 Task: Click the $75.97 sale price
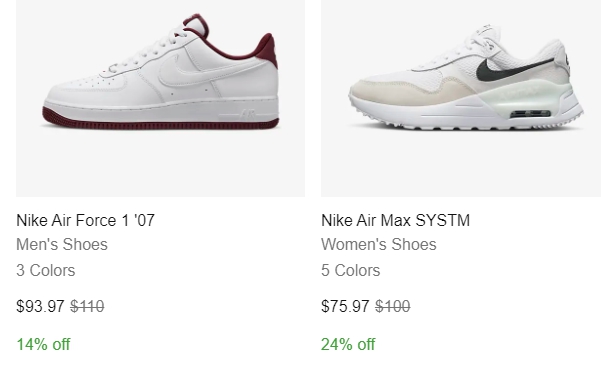click(345, 306)
